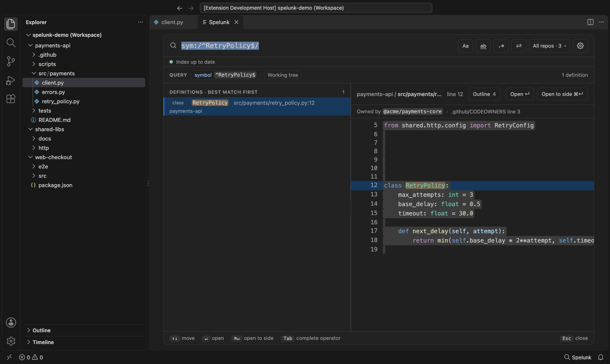Image resolution: width=610 pixels, height=364 pixels.
Task: Click the remote window indicator icon
Action: coord(9,357)
